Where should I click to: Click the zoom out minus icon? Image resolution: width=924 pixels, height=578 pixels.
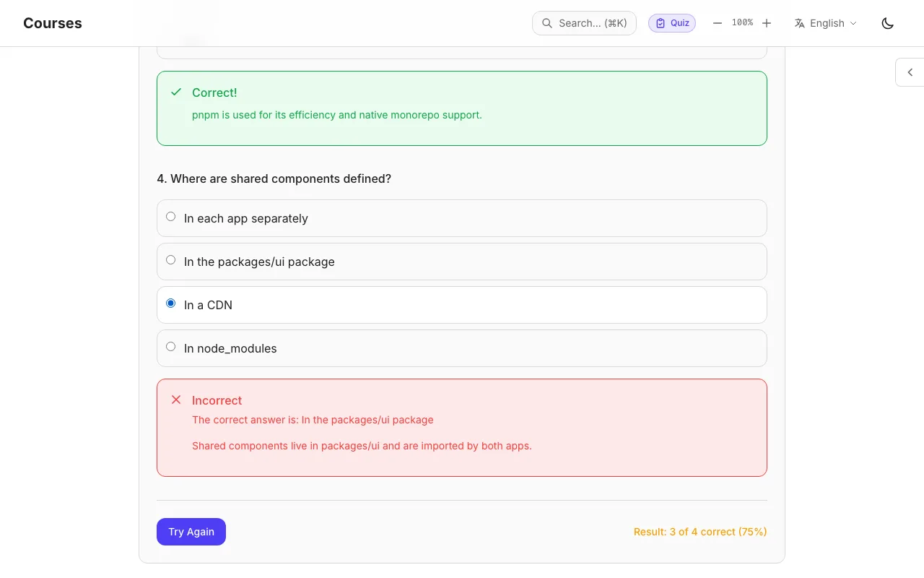click(718, 23)
